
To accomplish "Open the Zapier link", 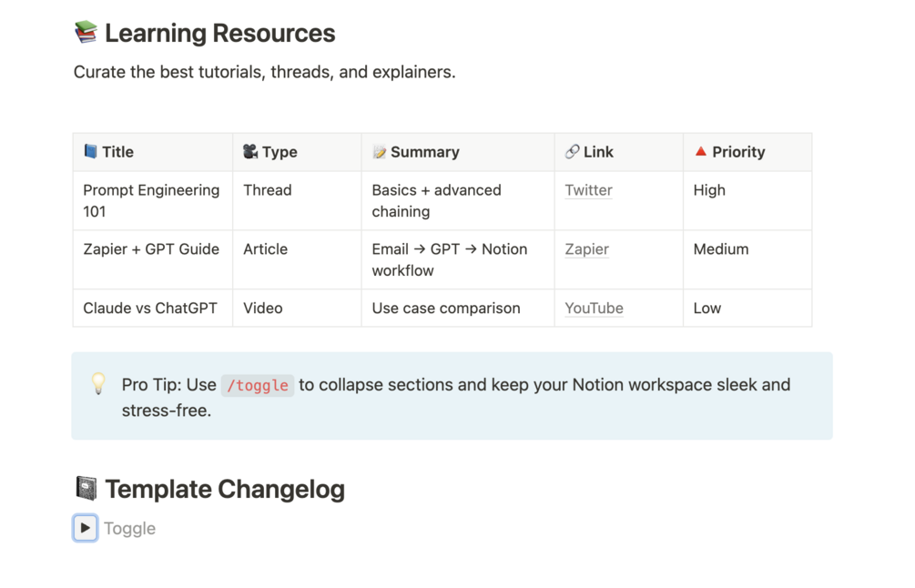I will click(x=586, y=249).
